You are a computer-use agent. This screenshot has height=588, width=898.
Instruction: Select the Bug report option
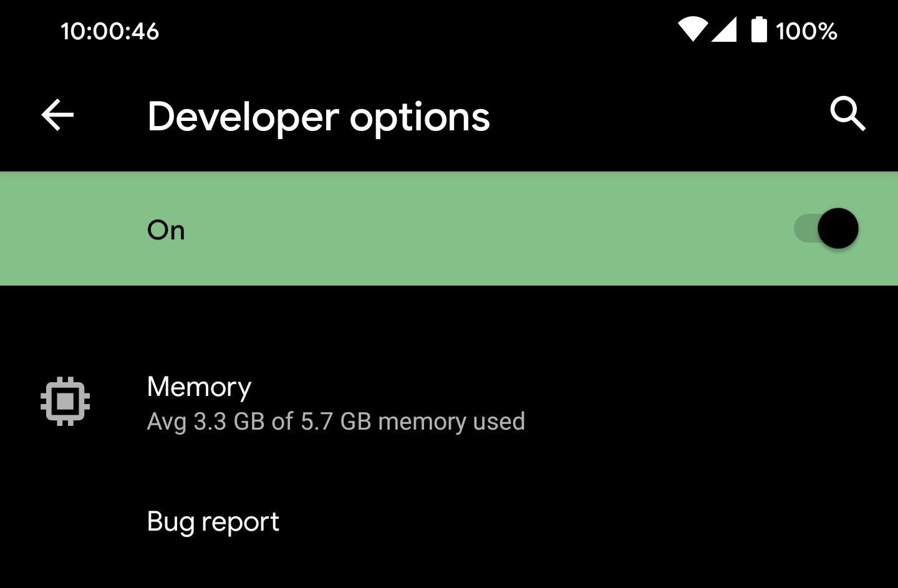tap(213, 522)
